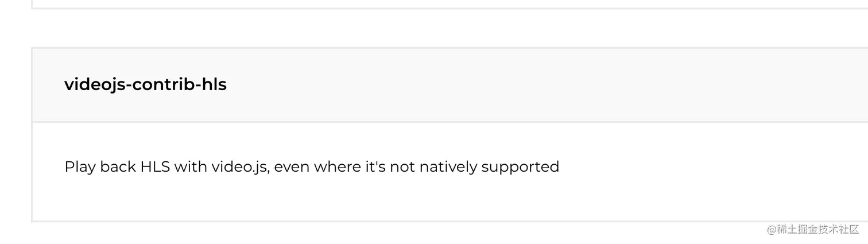
Task: Click the "Play" word starting the description
Action: pyautogui.click(x=80, y=168)
